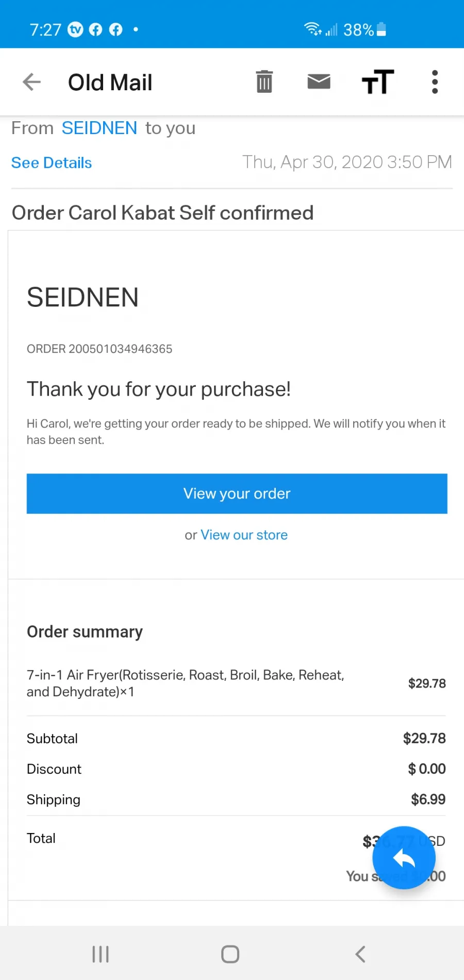Viewport: 464px width, 980px height.
Task: Tap the Android back chevron
Action: click(x=360, y=954)
